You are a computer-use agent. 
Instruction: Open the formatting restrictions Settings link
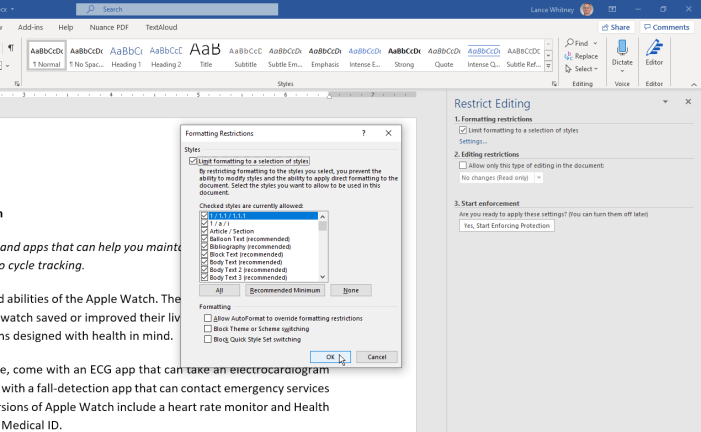click(x=473, y=141)
